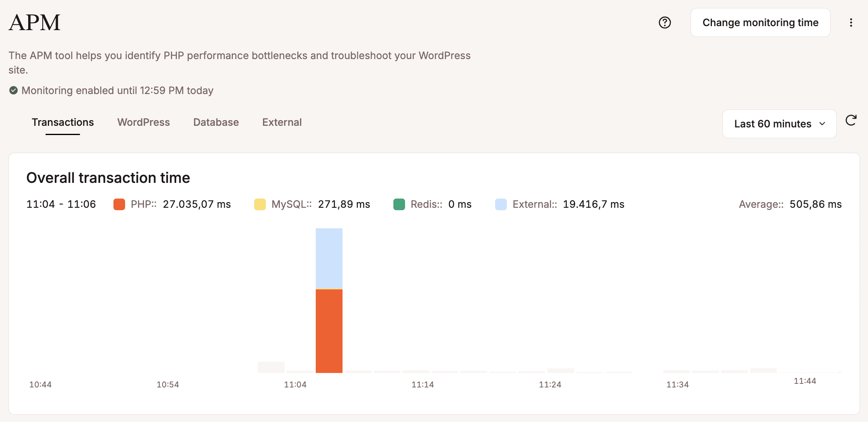868x422 pixels.
Task: Click the light blue External bar segment
Action: 329,258
